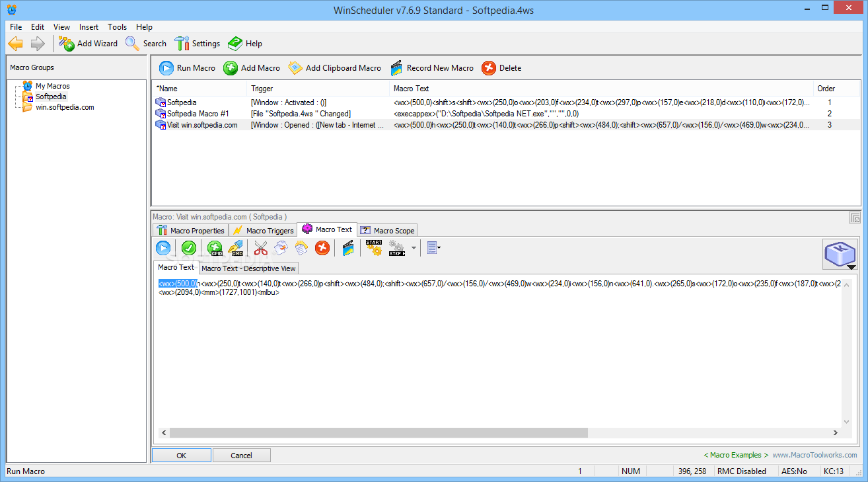Click the Cancel button

click(x=241, y=455)
